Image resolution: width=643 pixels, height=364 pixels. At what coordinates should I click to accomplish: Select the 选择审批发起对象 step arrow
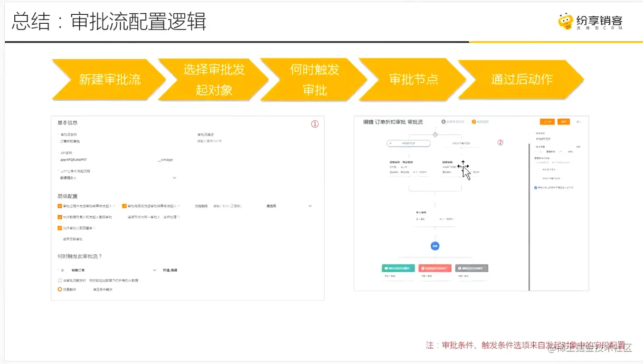[x=212, y=80]
